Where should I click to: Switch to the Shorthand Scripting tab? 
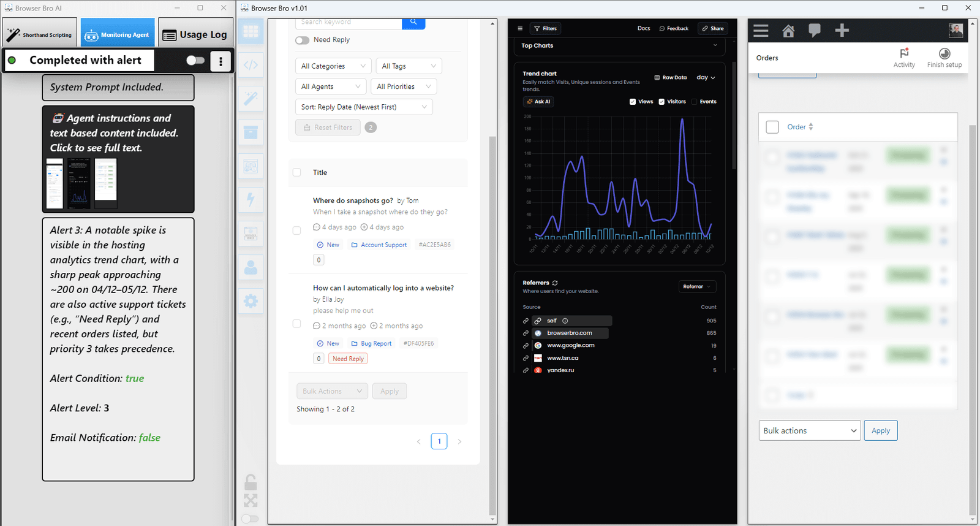(40, 35)
